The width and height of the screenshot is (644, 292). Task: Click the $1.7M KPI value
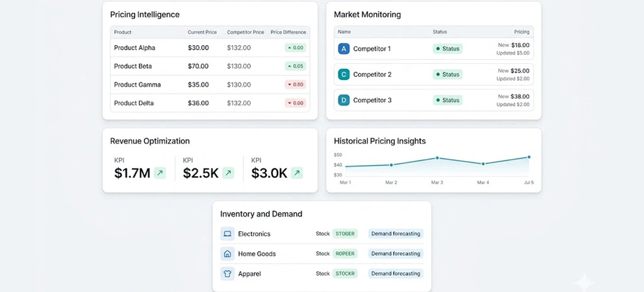click(132, 173)
